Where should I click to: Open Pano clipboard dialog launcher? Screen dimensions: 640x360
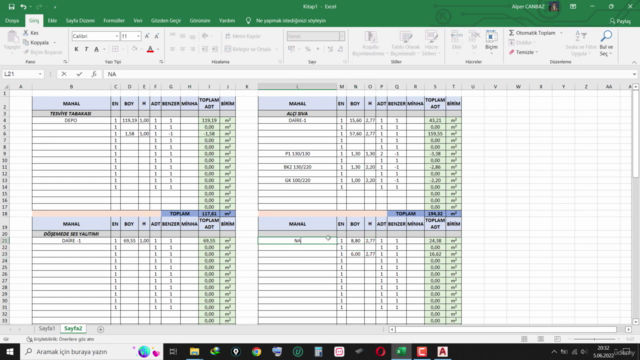pos(65,62)
